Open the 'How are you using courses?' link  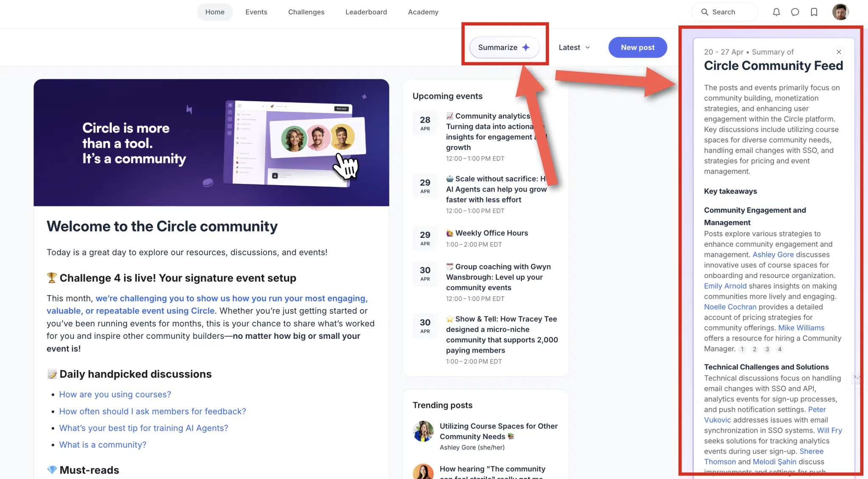(115, 394)
